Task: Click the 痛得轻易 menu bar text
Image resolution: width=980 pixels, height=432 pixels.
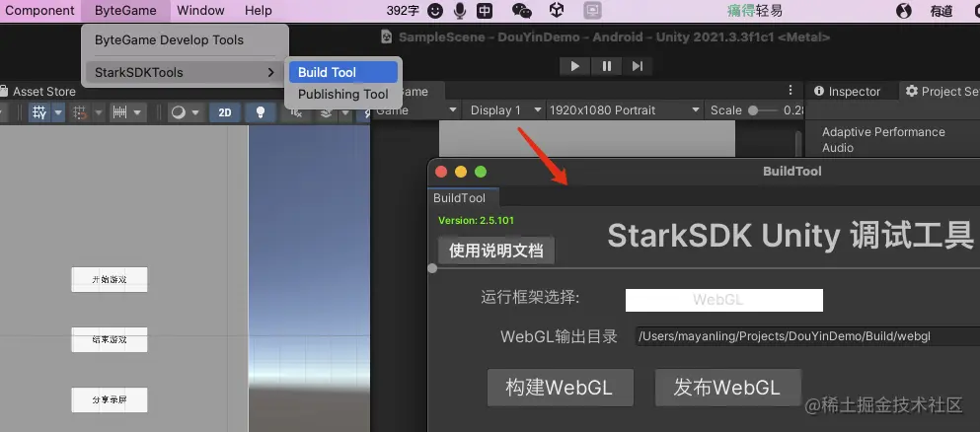Action: pyautogui.click(x=754, y=11)
